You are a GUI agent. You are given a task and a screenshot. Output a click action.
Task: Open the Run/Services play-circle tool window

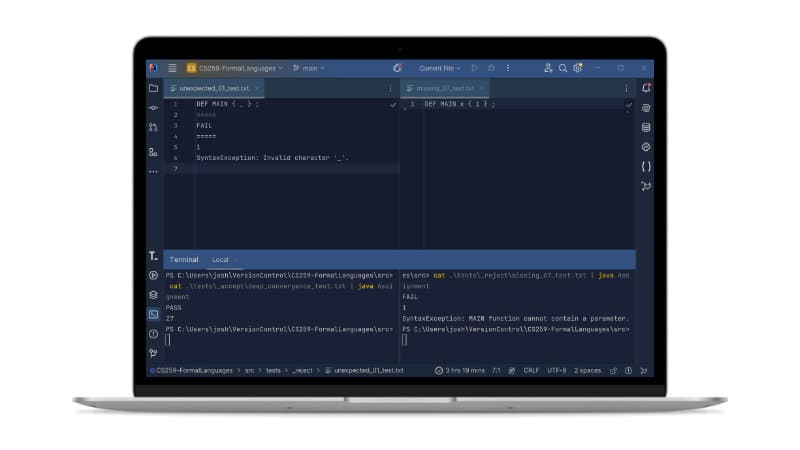(153, 276)
